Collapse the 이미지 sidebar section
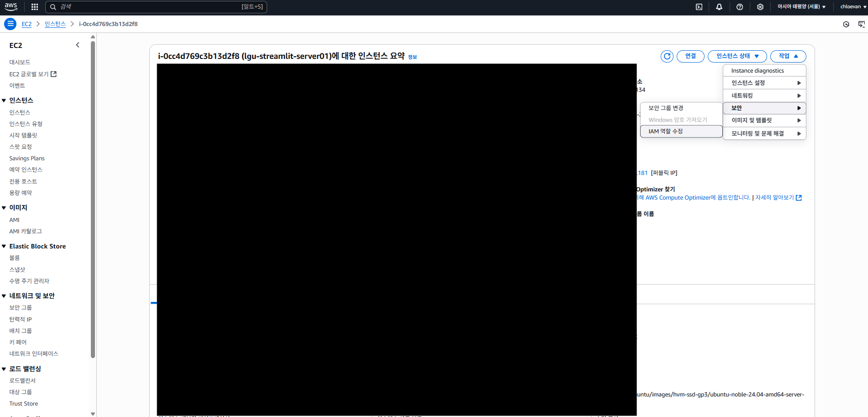 pyautogui.click(x=4, y=208)
